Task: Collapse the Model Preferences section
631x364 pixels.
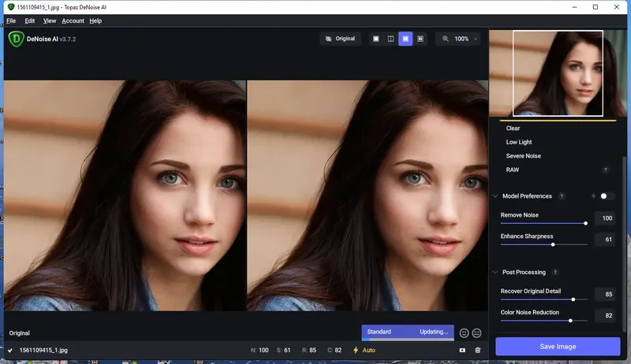Action: pos(495,196)
